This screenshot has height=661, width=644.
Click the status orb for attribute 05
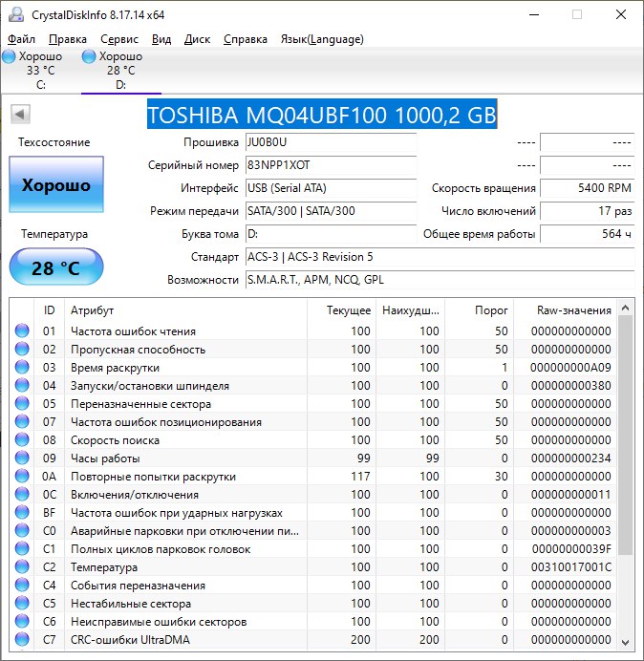pyautogui.click(x=22, y=403)
